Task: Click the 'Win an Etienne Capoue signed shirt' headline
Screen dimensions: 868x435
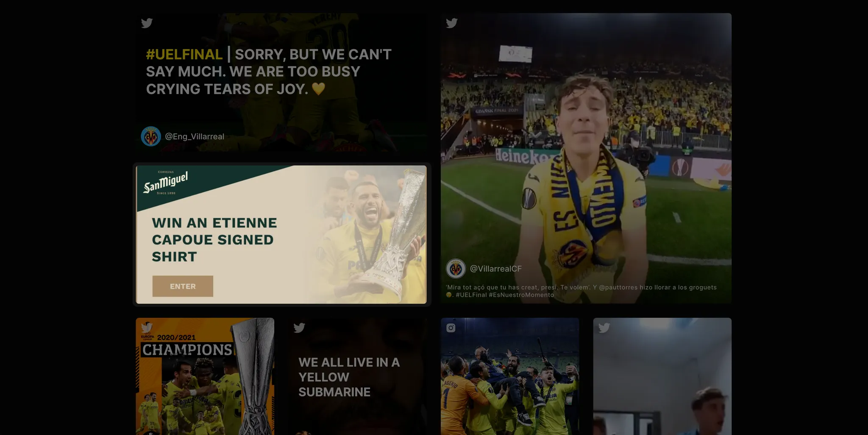Action: pyautogui.click(x=214, y=240)
